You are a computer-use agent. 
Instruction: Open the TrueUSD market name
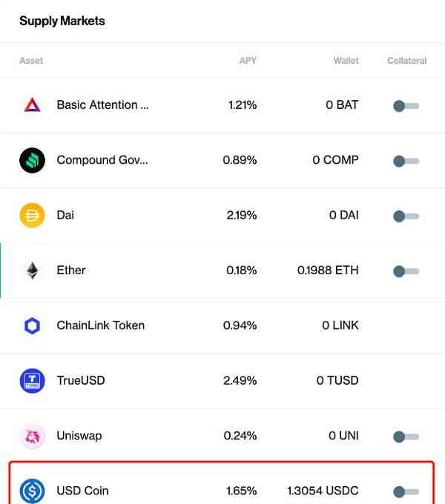81,380
